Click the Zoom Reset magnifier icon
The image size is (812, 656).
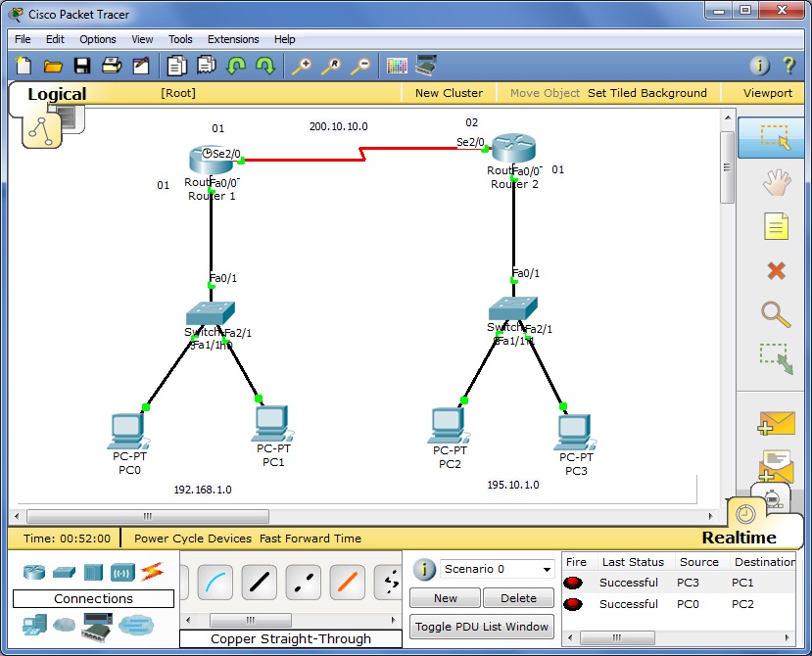click(x=331, y=66)
